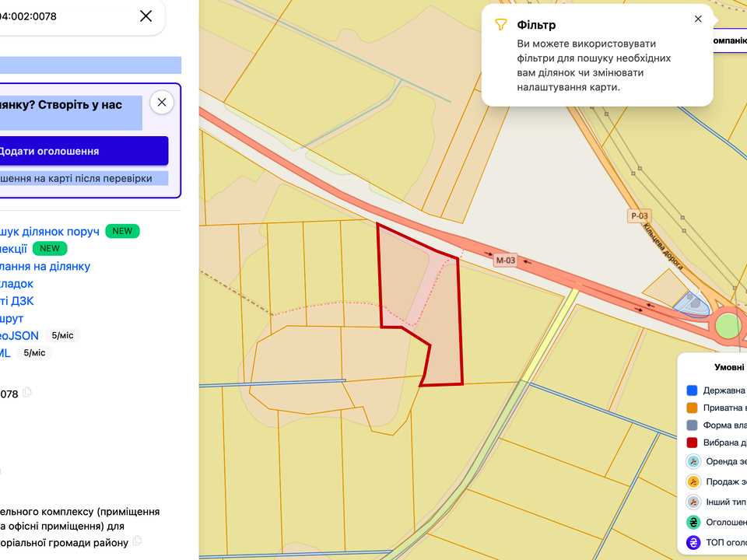Click the Додати оголошення button
This screenshot has height=560, width=747.
click(x=83, y=151)
